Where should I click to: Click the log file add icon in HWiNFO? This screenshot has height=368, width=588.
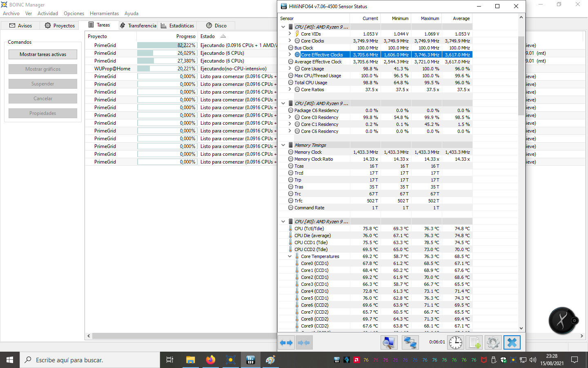(474, 343)
